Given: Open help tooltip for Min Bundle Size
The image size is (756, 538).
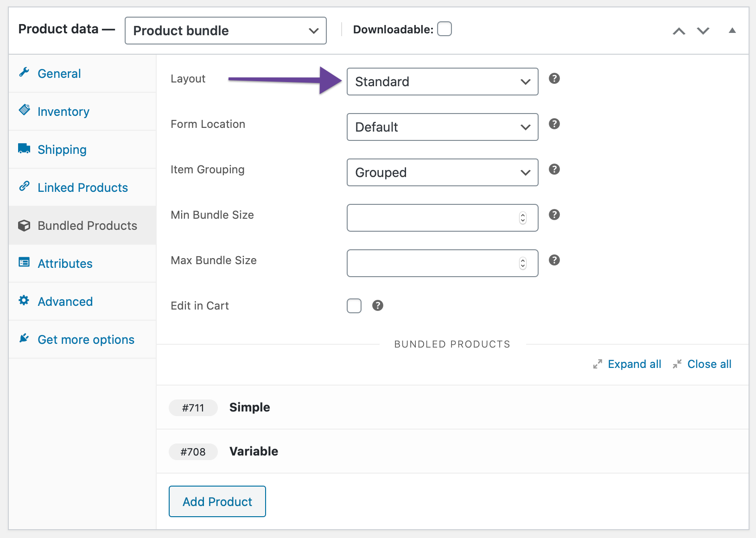Looking at the screenshot, I should pyautogui.click(x=554, y=215).
